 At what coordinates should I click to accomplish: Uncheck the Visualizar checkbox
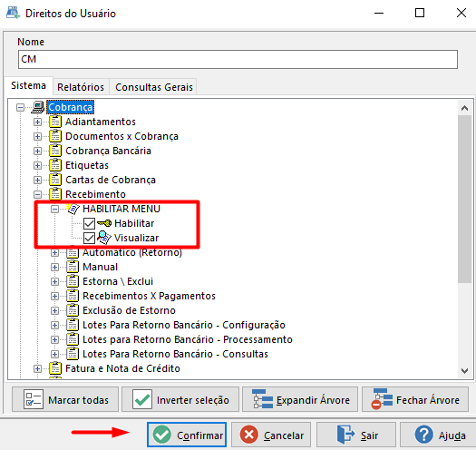click(89, 238)
